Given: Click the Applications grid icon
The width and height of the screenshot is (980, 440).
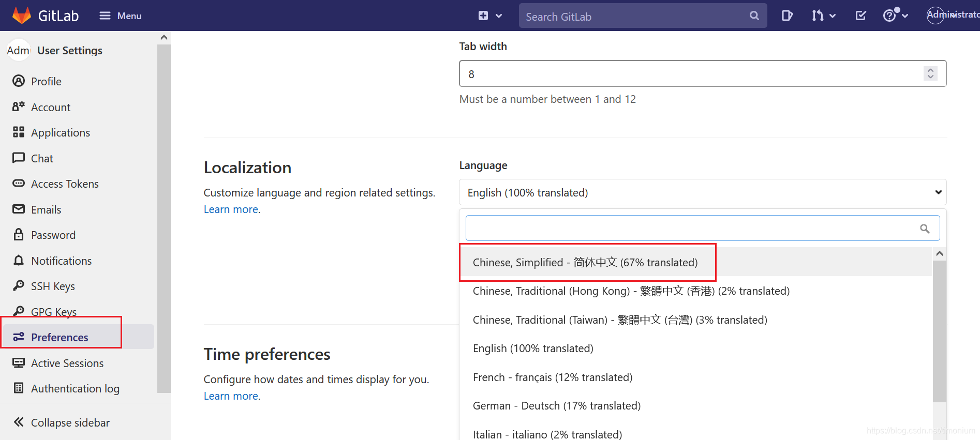Looking at the screenshot, I should point(19,132).
